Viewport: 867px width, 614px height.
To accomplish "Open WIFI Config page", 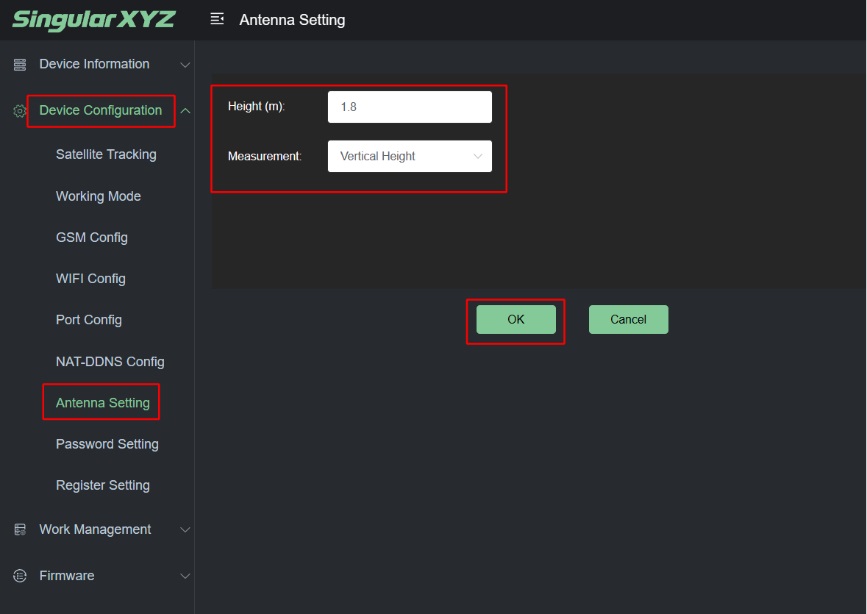I will click(x=90, y=279).
